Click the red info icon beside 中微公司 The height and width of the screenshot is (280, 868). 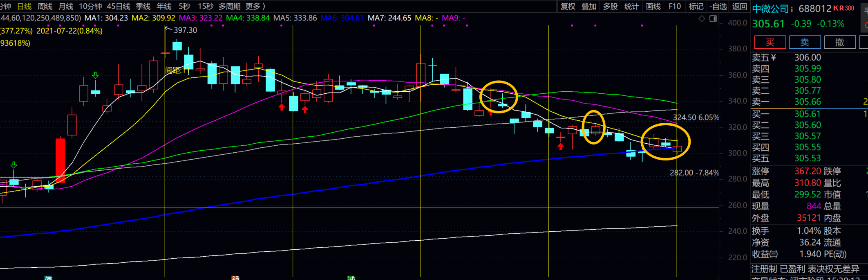pyautogui.click(x=792, y=9)
